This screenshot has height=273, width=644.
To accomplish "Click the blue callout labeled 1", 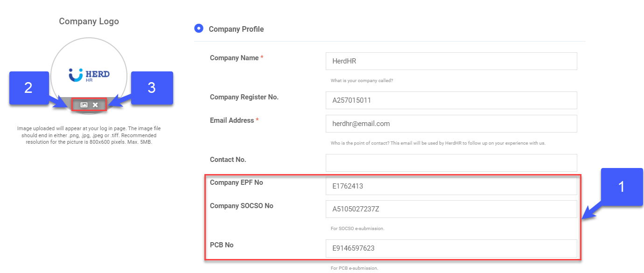I will pos(620,187).
